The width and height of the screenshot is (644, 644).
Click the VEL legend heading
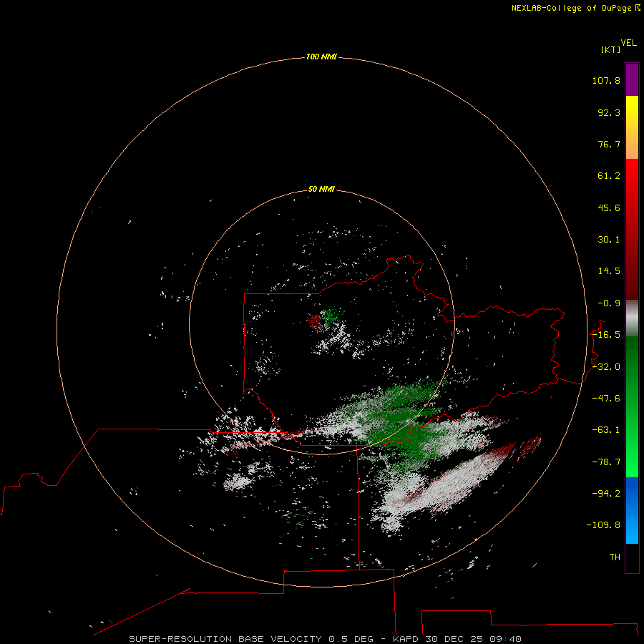(628, 43)
